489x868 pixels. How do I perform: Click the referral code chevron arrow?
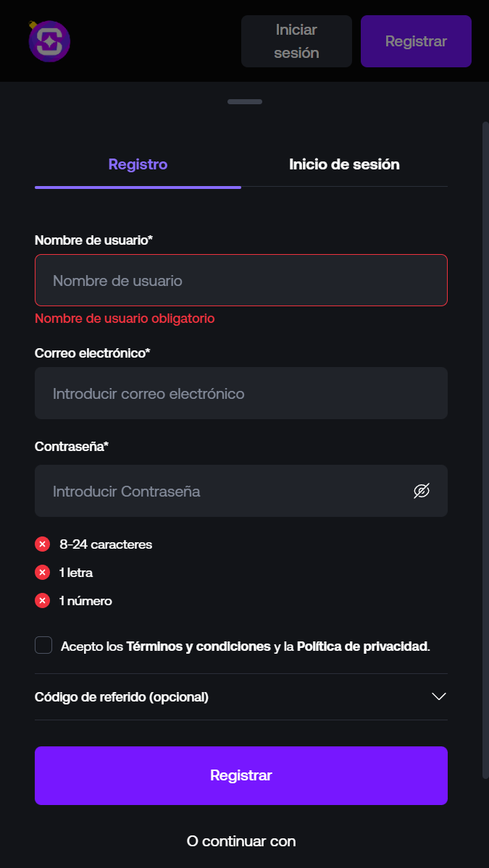(438, 696)
